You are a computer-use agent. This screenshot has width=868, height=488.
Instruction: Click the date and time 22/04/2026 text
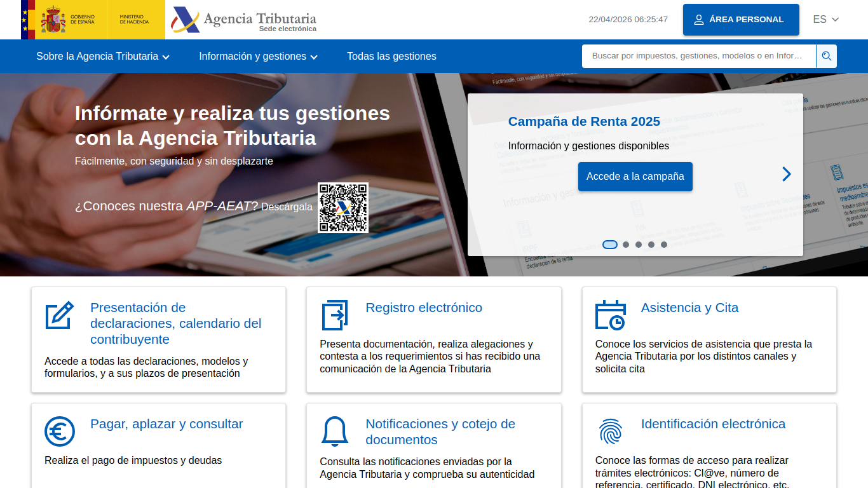(628, 20)
